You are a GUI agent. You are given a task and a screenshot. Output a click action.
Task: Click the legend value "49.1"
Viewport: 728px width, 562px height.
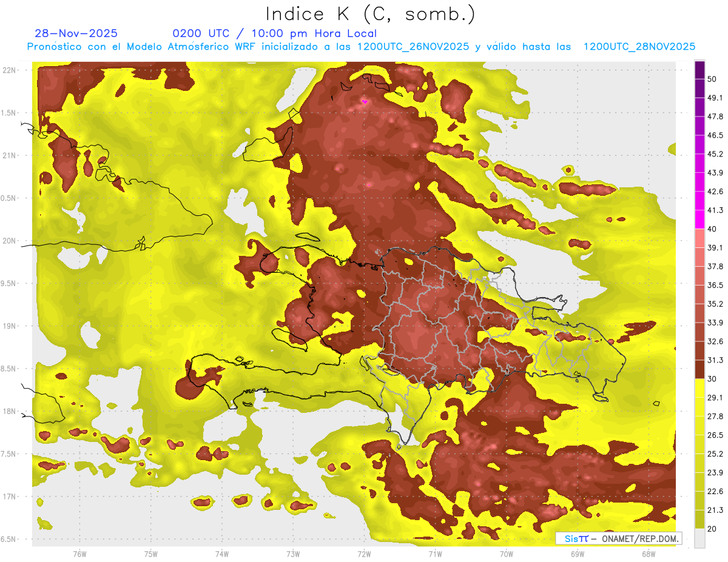(715, 98)
